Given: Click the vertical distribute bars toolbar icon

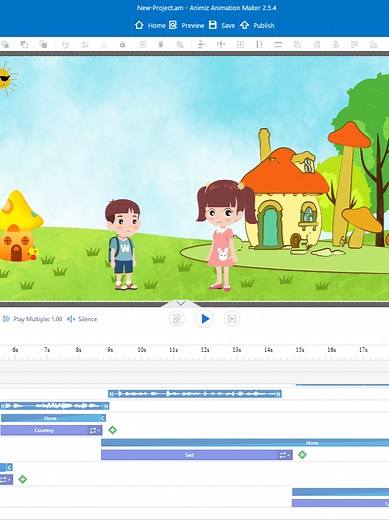Looking at the screenshot, I should pyautogui.click(x=259, y=44).
